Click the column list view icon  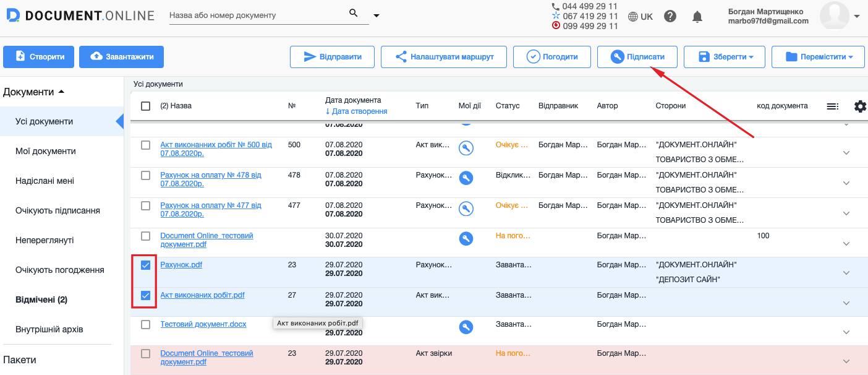pyautogui.click(x=833, y=106)
